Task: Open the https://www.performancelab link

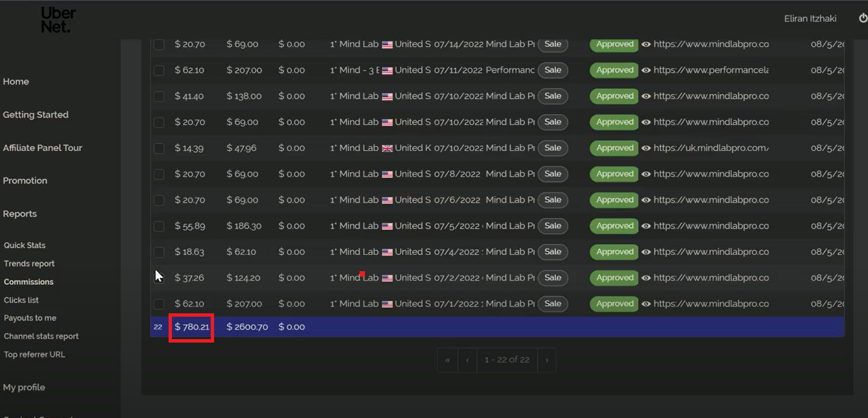Action: (711, 70)
